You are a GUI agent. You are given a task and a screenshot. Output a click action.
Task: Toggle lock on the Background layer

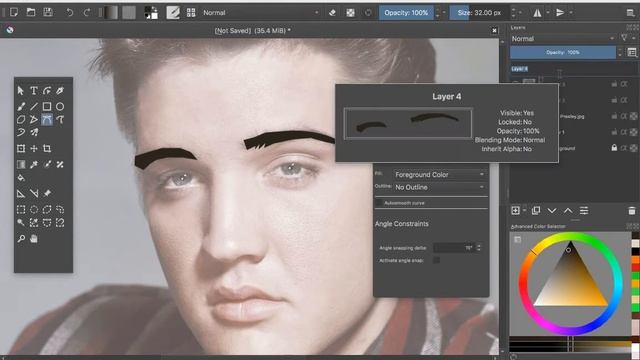click(x=614, y=148)
